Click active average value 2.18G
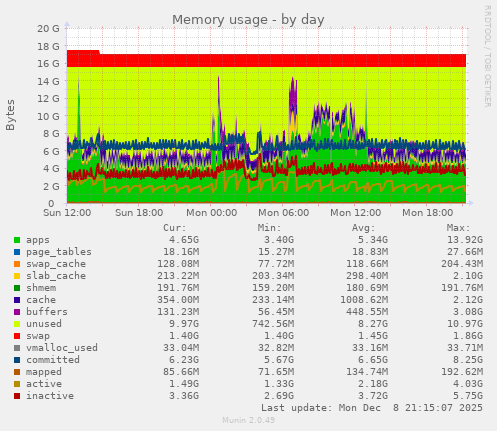Image resolution: width=497 pixels, height=431 pixels. [373, 384]
